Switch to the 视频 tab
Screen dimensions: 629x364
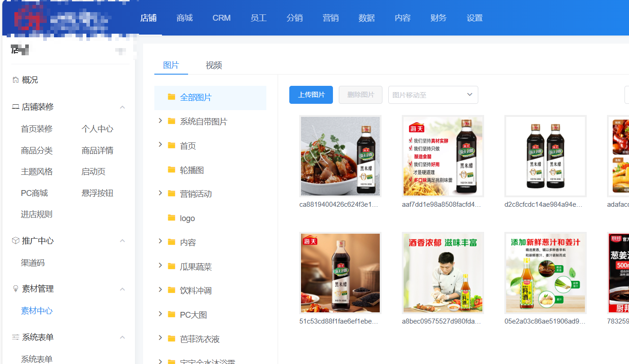(214, 65)
